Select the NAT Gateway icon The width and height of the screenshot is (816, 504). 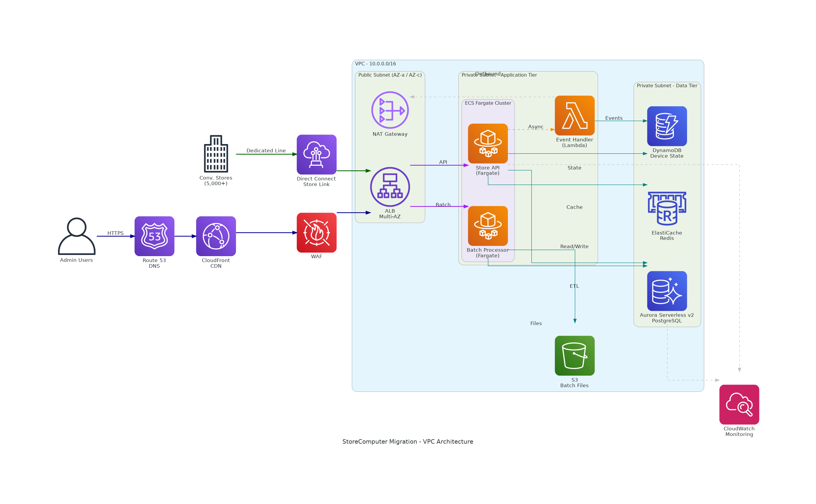pos(390,110)
